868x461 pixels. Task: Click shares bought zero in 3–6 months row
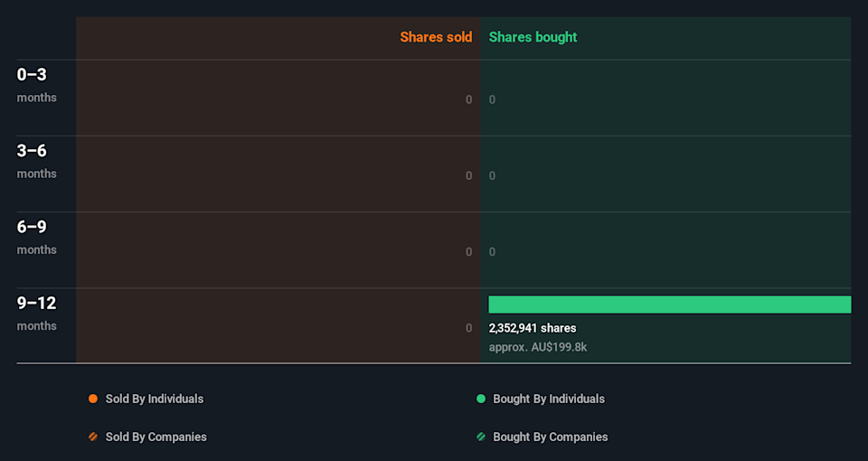(492, 175)
